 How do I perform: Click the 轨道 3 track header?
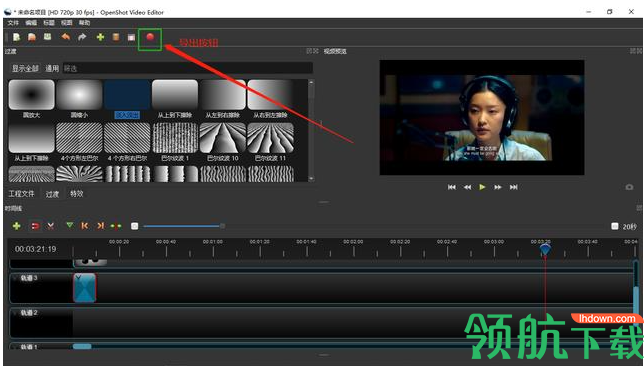41,288
